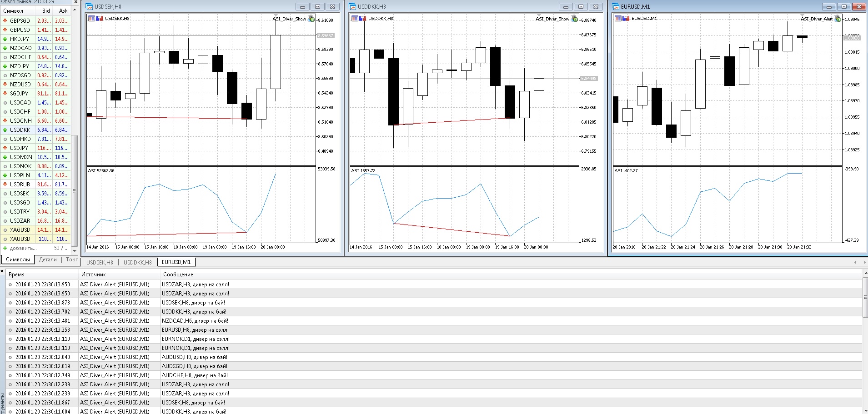The image size is (868, 414).
Task: Sort by the Ask column header
Action: point(62,11)
